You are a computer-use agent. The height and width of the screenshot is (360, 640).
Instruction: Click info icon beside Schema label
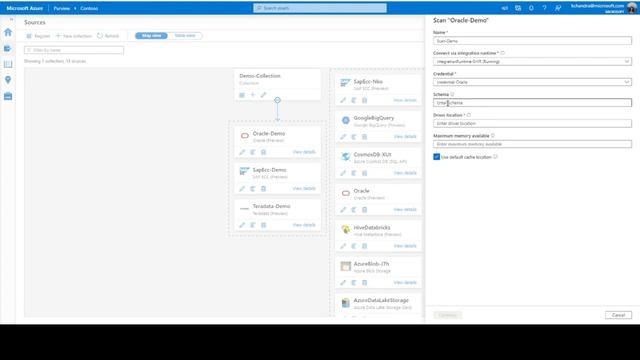[x=452, y=94]
